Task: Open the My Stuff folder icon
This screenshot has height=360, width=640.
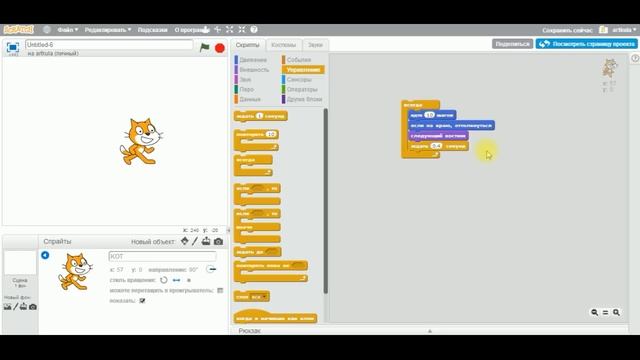Action: click(x=603, y=30)
